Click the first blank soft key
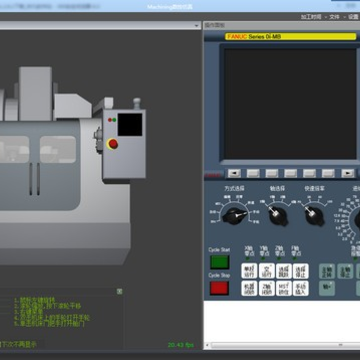This screenshot has height=360, width=360. (x=253, y=173)
